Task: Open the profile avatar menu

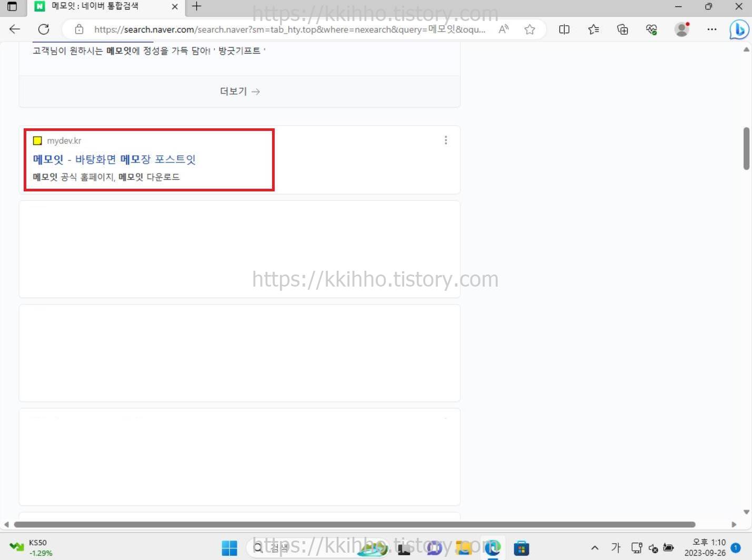Action: click(x=682, y=29)
